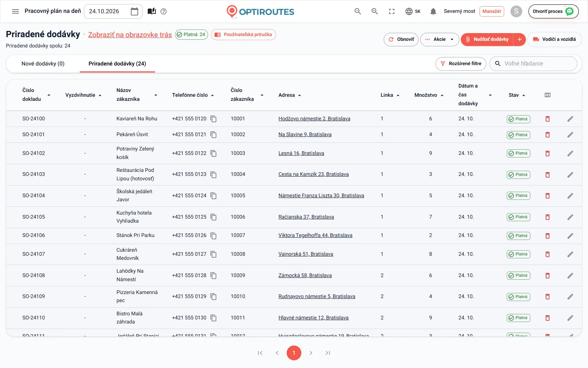
Task: Open Rozšírené filtre
Action: [461, 64]
